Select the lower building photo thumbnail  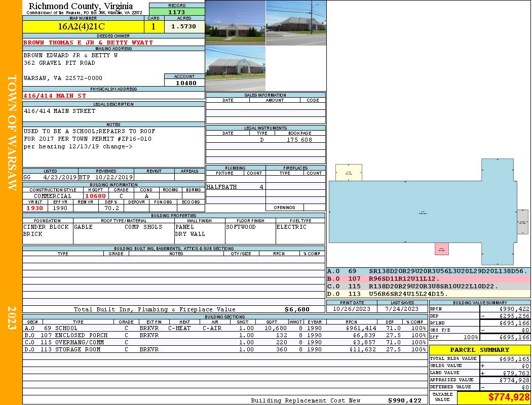click(235, 69)
